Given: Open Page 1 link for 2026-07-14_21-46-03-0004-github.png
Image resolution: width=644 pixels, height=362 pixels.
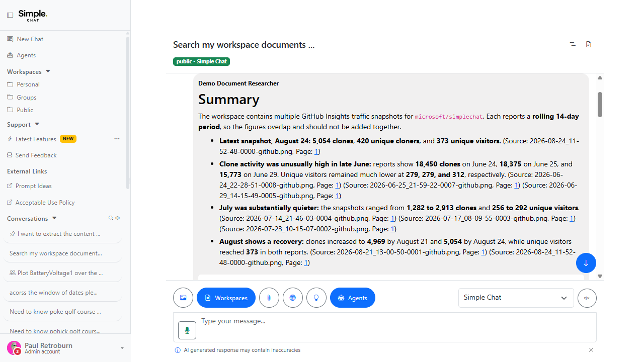Looking at the screenshot, I should [x=393, y=218].
